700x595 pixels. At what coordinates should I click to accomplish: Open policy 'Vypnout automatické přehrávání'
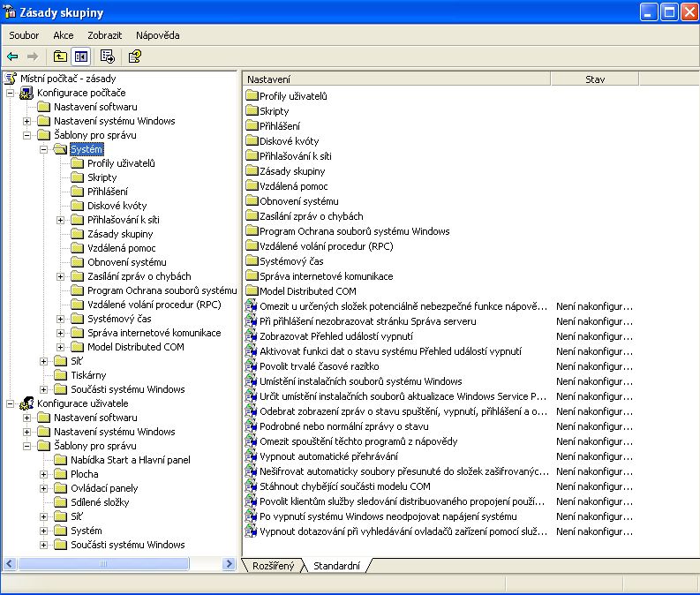point(328,456)
